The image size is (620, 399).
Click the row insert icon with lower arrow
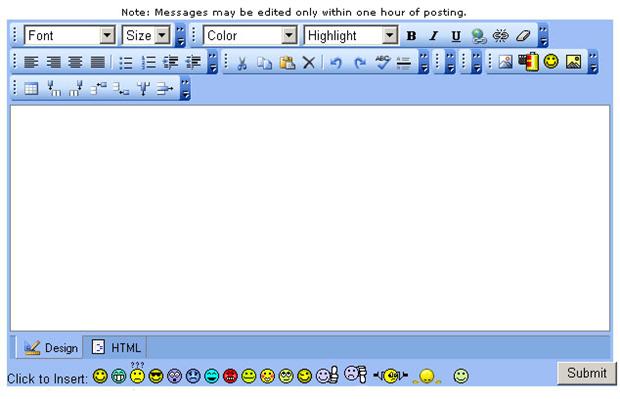[x=121, y=88]
